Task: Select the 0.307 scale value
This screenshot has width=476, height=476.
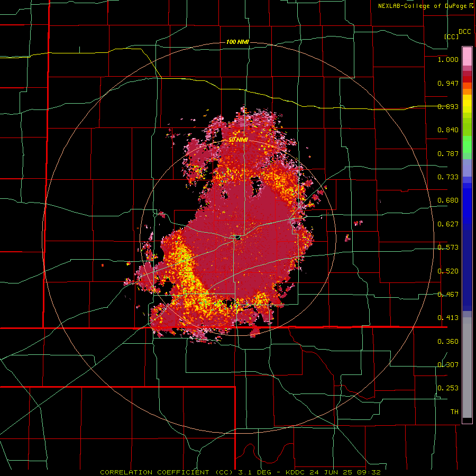Action: [448, 365]
